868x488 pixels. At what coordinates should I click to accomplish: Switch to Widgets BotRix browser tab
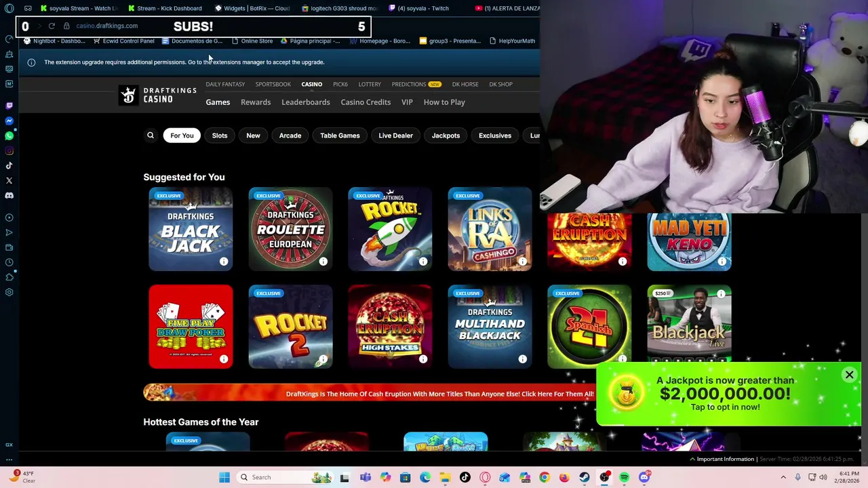tap(252, 8)
